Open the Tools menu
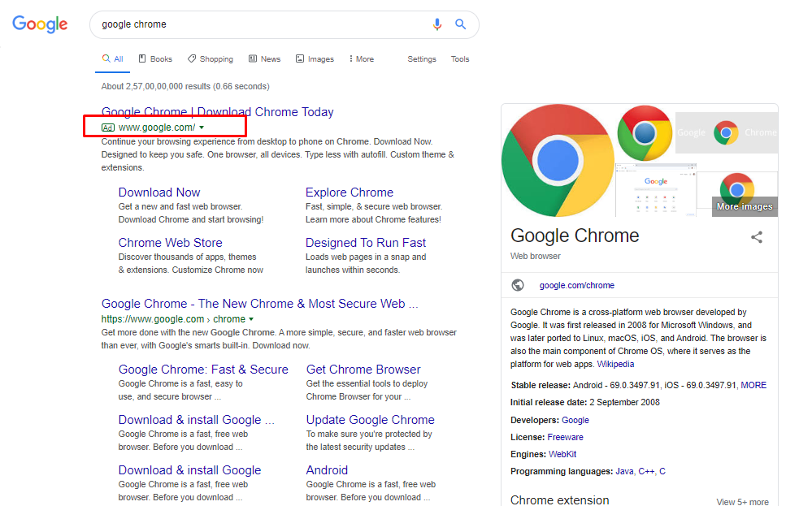Image resolution: width=812 pixels, height=506 pixels. [x=460, y=59]
